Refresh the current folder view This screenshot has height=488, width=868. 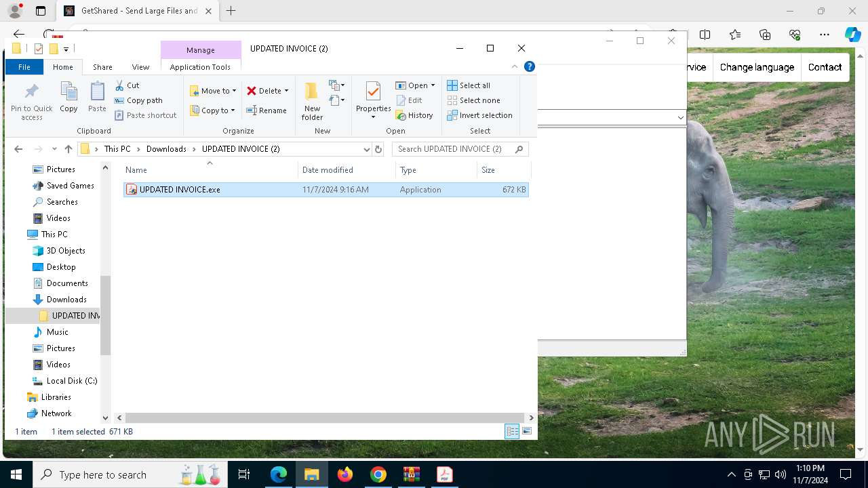coord(378,149)
